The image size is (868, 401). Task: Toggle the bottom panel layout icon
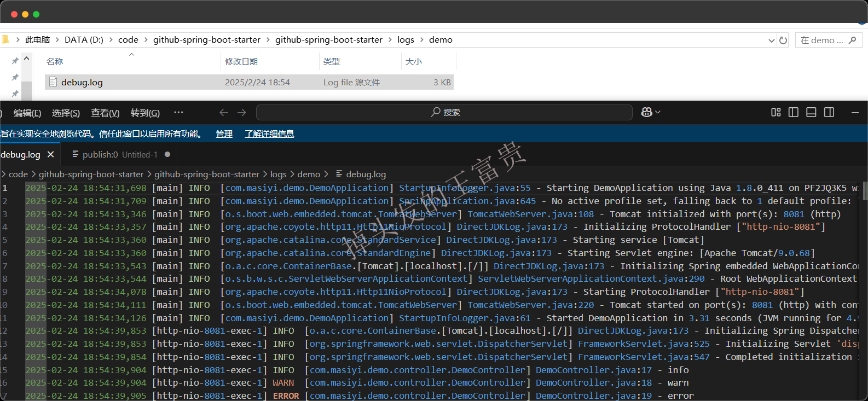tap(812, 112)
